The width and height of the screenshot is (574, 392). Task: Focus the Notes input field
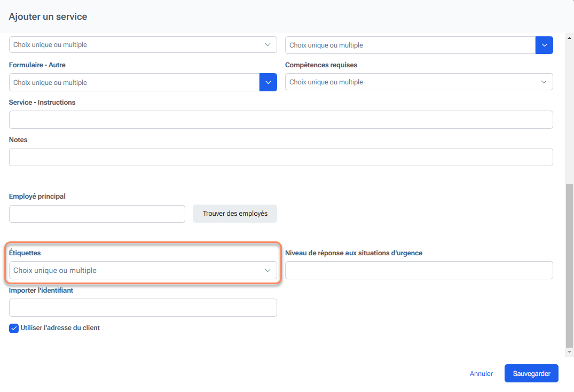pos(281,157)
